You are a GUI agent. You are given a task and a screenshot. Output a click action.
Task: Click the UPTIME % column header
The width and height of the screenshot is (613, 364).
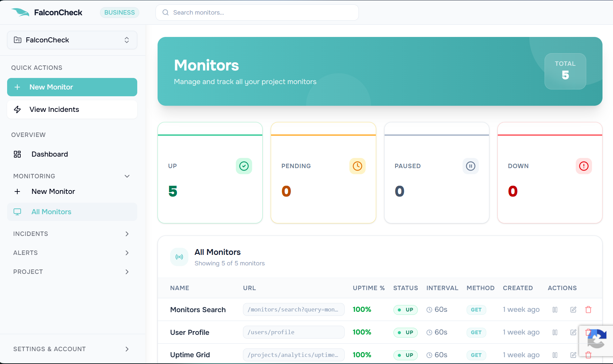click(369, 288)
